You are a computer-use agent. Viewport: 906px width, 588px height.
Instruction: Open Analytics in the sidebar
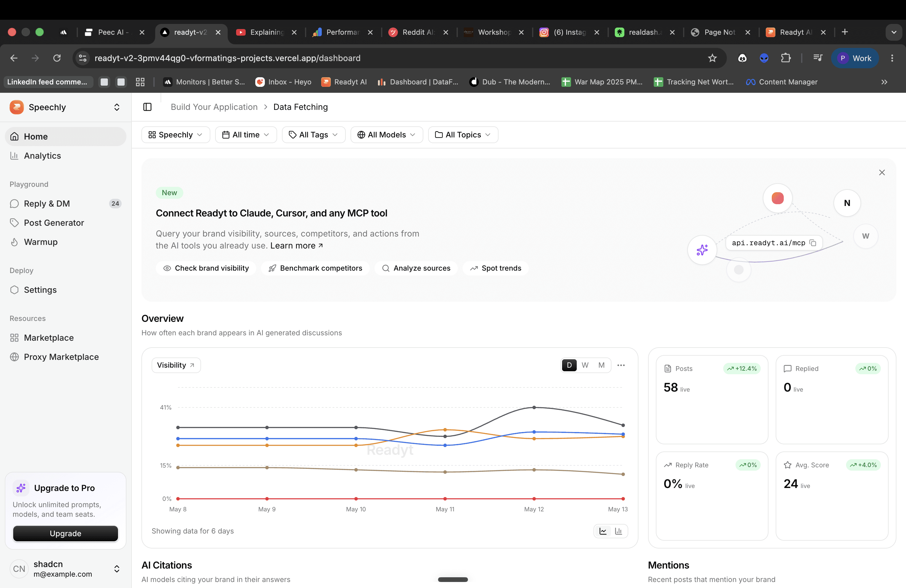point(65,156)
